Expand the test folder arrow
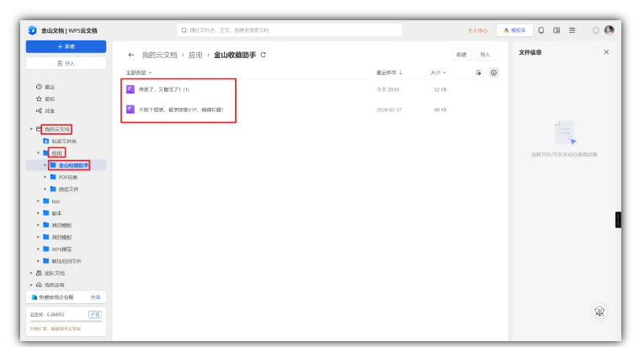The image size is (644, 347). pyautogui.click(x=38, y=201)
